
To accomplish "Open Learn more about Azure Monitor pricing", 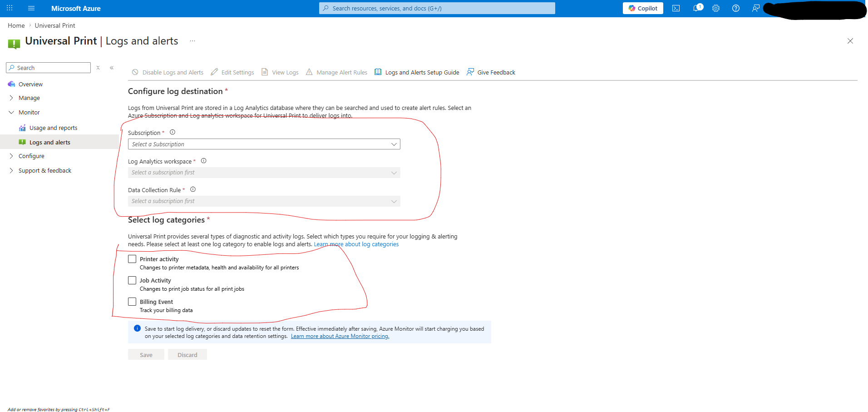I will point(340,336).
